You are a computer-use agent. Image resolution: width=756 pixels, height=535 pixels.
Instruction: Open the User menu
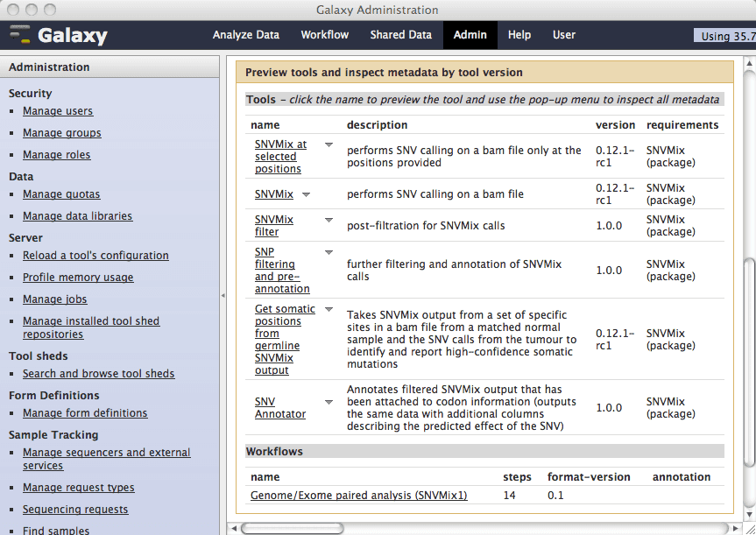[x=564, y=35]
